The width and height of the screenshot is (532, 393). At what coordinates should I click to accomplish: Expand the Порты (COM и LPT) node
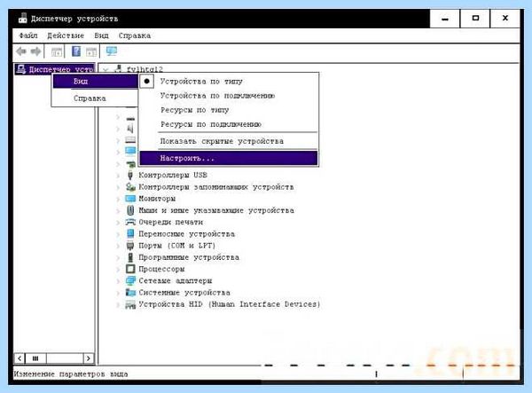click(x=118, y=246)
